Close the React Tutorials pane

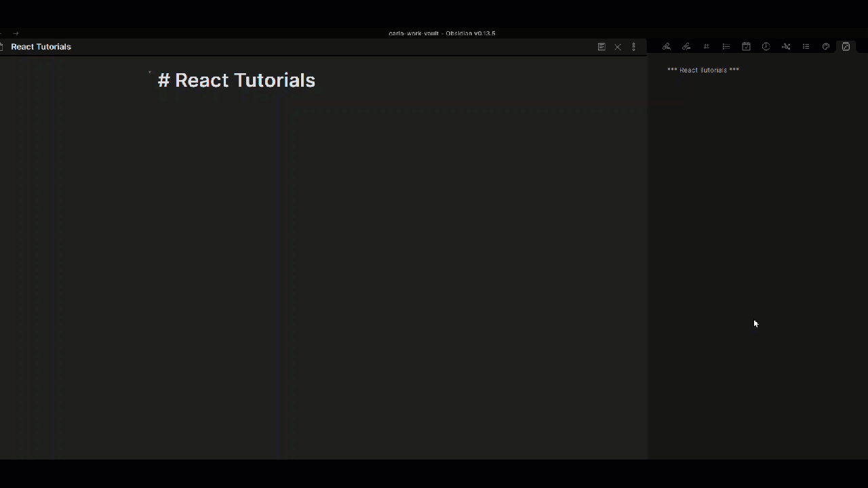pyautogui.click(x=618, y=47)
